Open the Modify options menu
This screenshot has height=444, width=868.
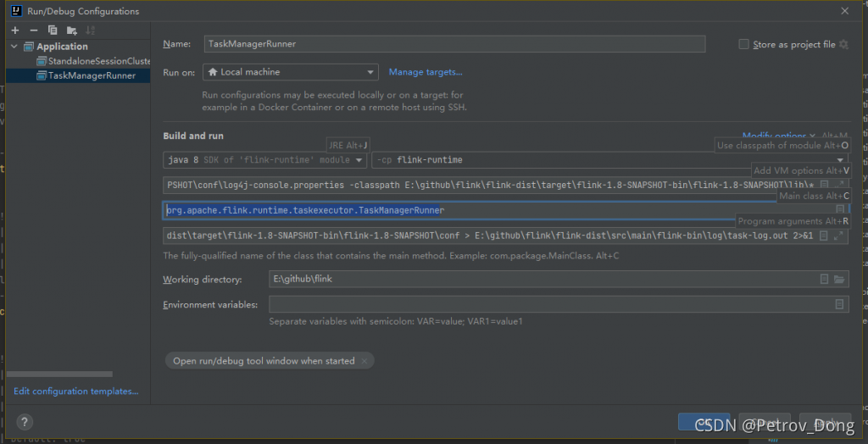tap(778, 136)
